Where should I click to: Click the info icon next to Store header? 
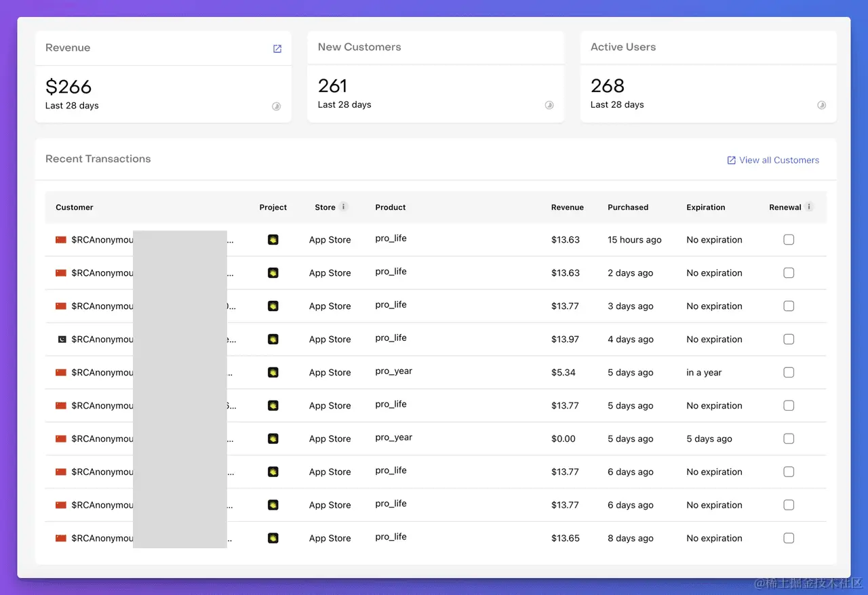(344, 207)
